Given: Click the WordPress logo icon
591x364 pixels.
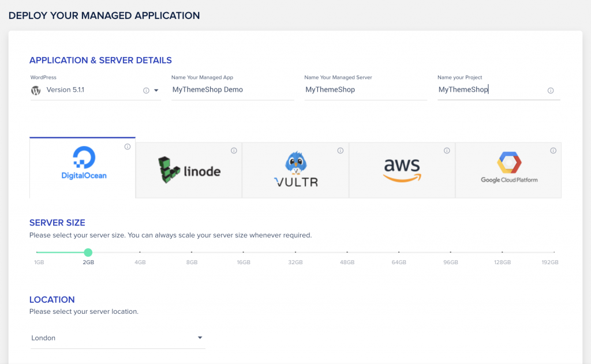Looking at the screenshot, I should 36,91.
